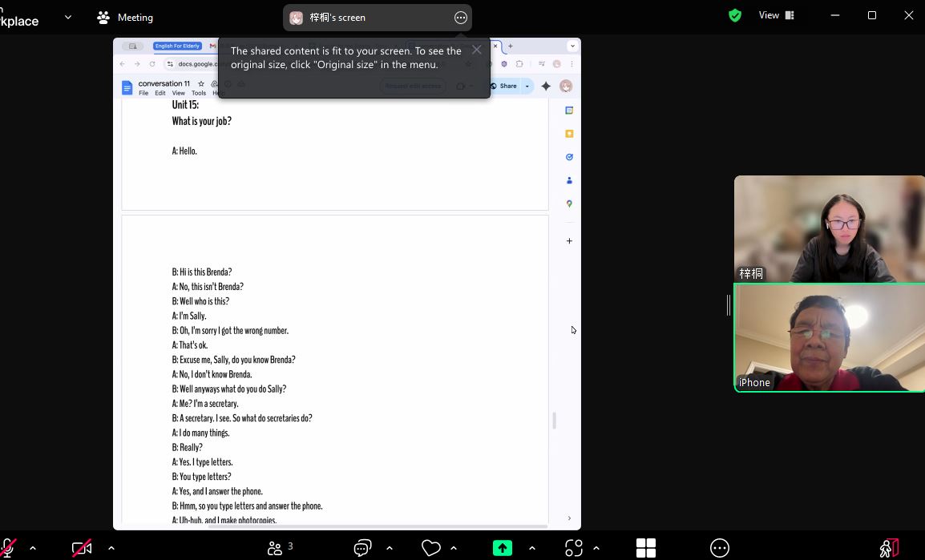Click the line "B: Hi is this Brenda?"

202,272
